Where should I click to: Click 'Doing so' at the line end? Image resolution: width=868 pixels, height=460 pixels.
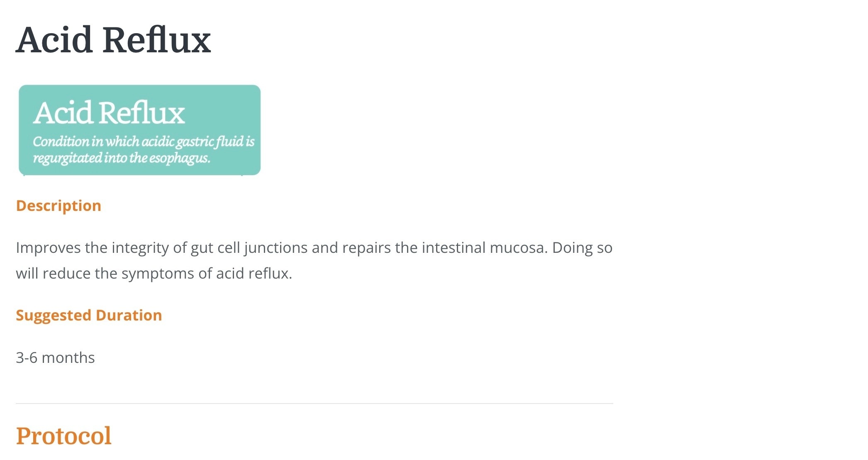[x=582, y=248]
